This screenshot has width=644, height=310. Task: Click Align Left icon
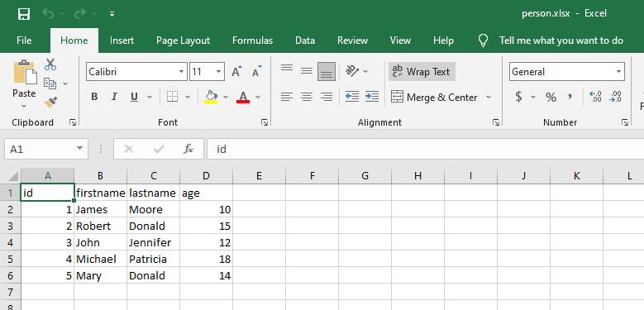(x=287, y=97)
